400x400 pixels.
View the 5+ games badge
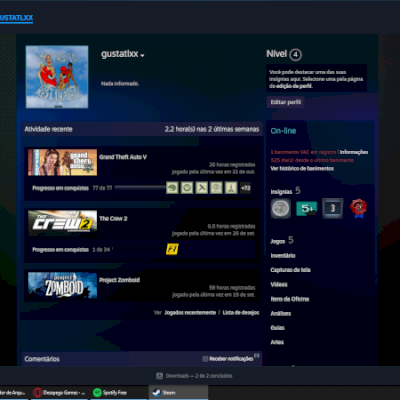point(307,209)
